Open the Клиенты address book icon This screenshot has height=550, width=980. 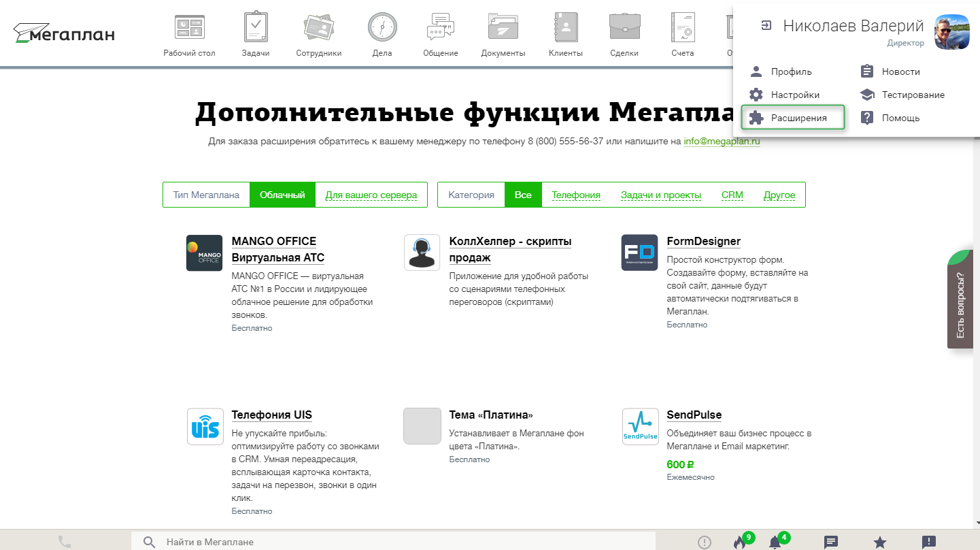coord(566,27)
